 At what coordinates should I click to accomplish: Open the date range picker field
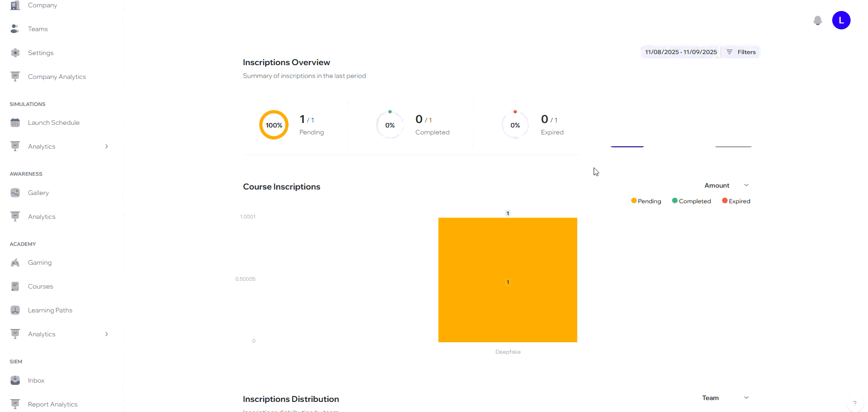click(680, 52)
